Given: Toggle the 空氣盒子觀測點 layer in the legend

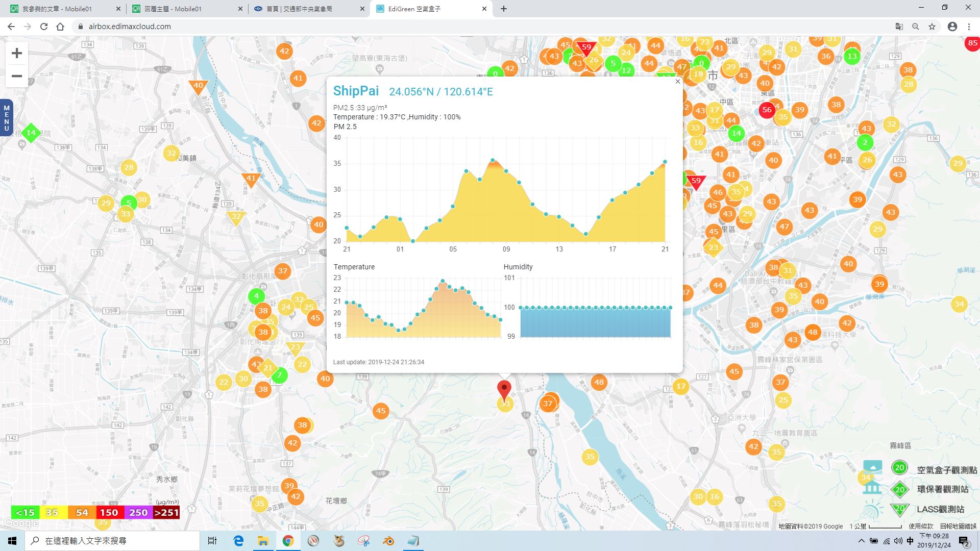Looking at the screenshot, I should click(947, 470).
